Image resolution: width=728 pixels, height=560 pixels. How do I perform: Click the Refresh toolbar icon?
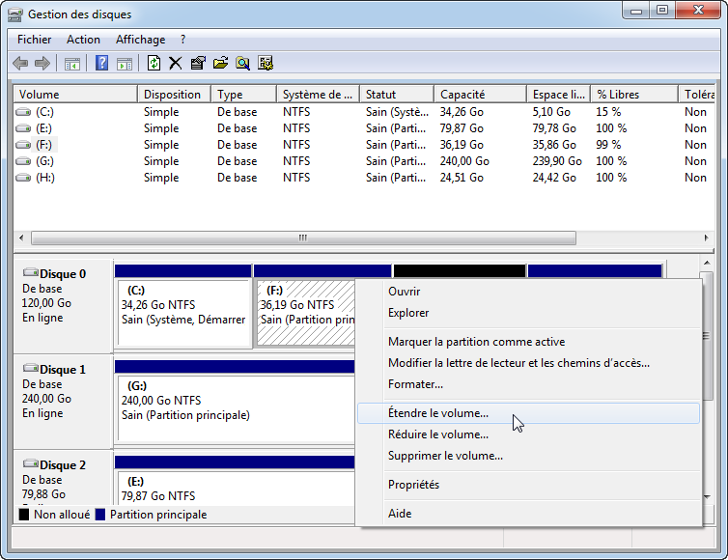[x=154, y=63]
